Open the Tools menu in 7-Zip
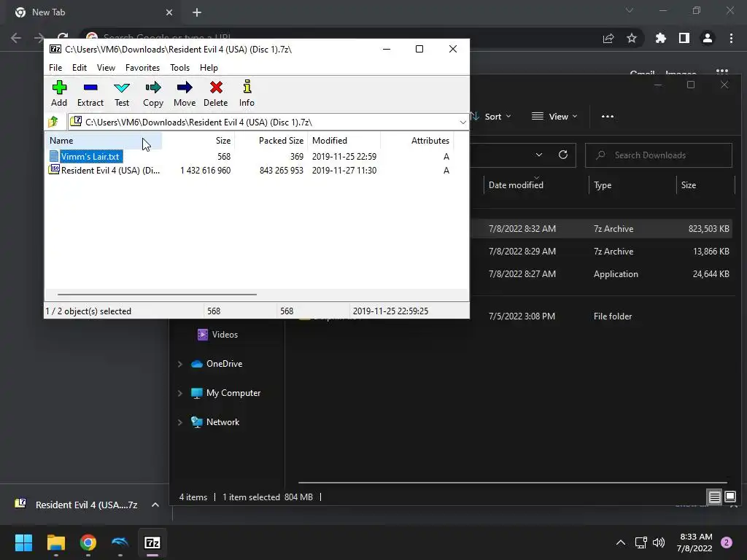The height and width of the screenshot is (560, 747). 179,68
